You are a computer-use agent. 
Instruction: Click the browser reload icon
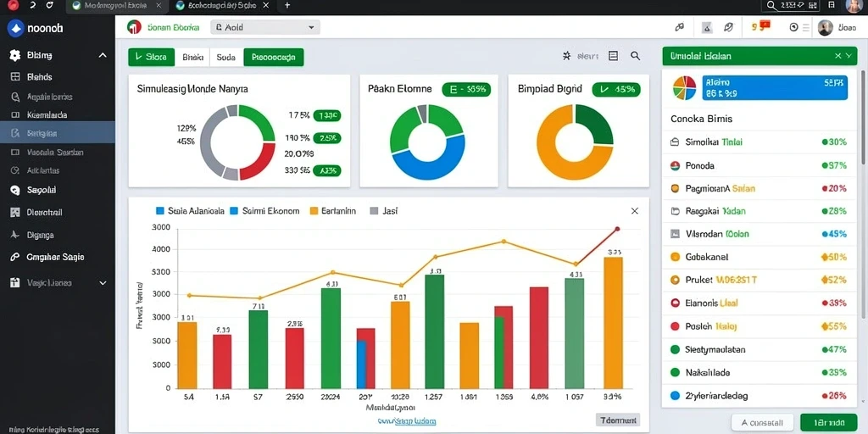50,6
